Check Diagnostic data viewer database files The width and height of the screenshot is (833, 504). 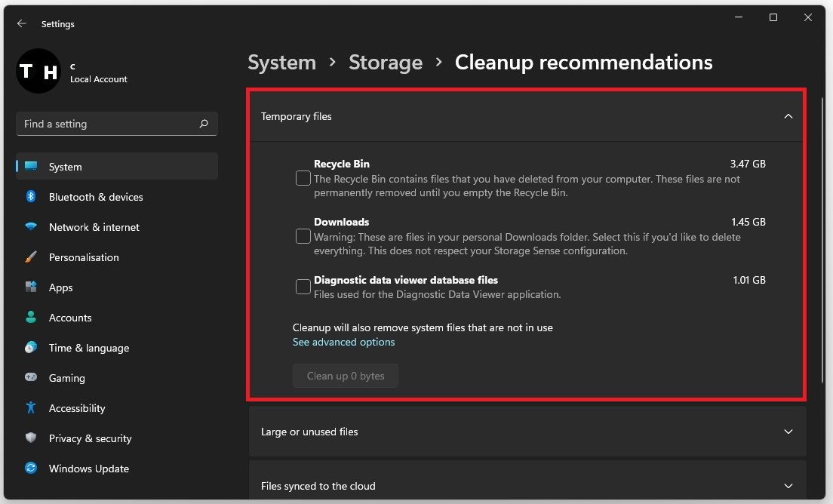click(x=303, y=287)
